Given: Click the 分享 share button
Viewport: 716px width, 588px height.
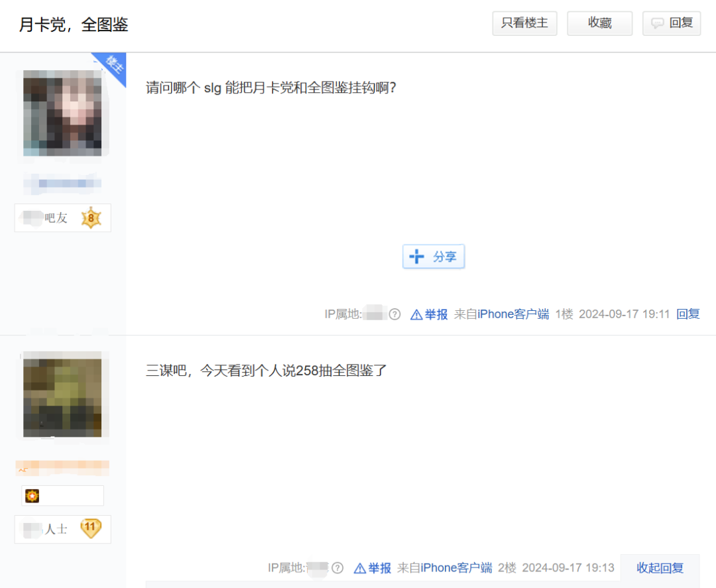Looking at the screenshot, I should [x=434, y=257].
